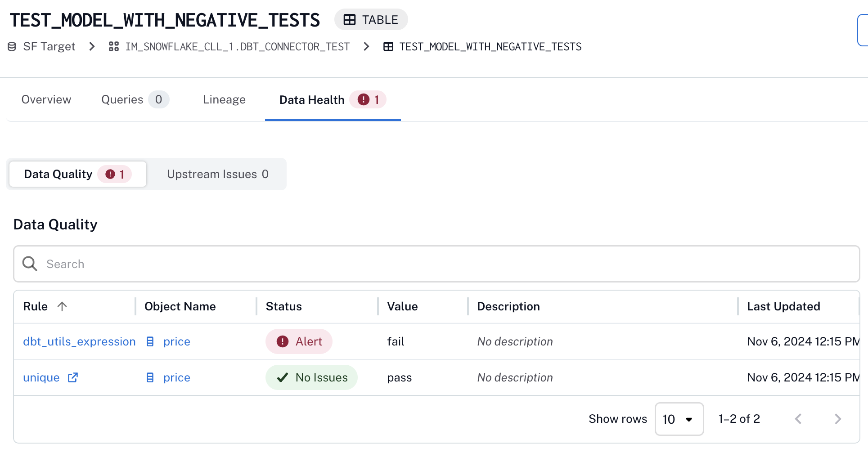Open the IM_SNOWFLAKE_CLL_1.DBT_CONNECTOR_TEST breadcrumb
Screen dimensions: 868x453
pos(237,47)
